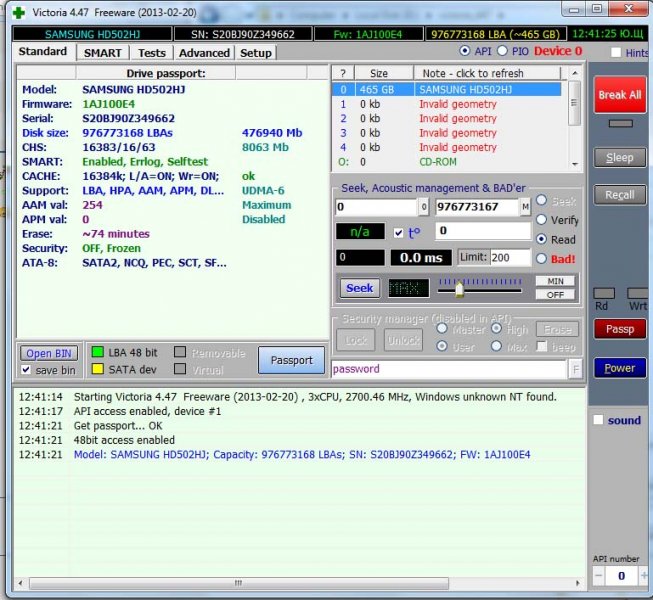
Task: Click the Seek button
Action: pos(360,288)
